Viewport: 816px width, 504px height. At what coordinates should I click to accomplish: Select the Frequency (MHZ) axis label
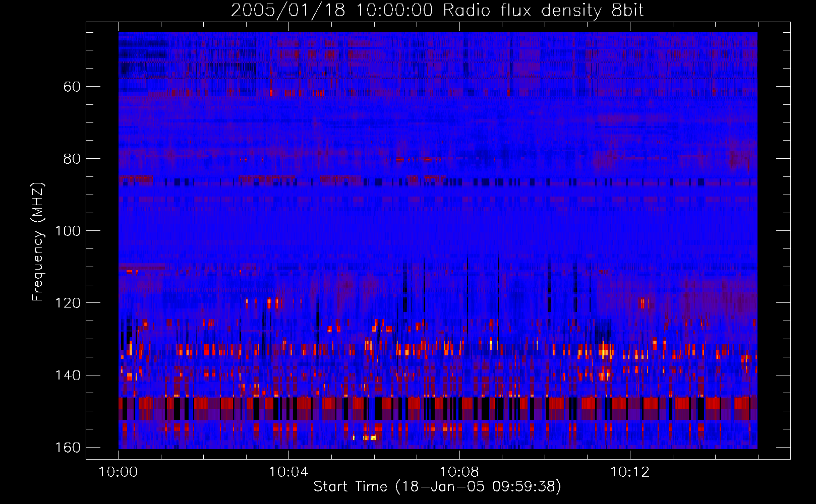[x=38, y=241]
